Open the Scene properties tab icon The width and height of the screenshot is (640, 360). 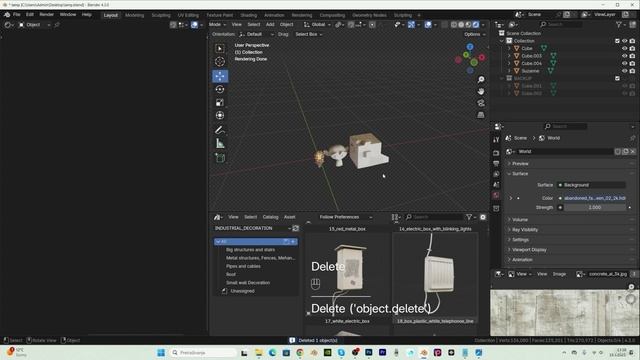496,185
